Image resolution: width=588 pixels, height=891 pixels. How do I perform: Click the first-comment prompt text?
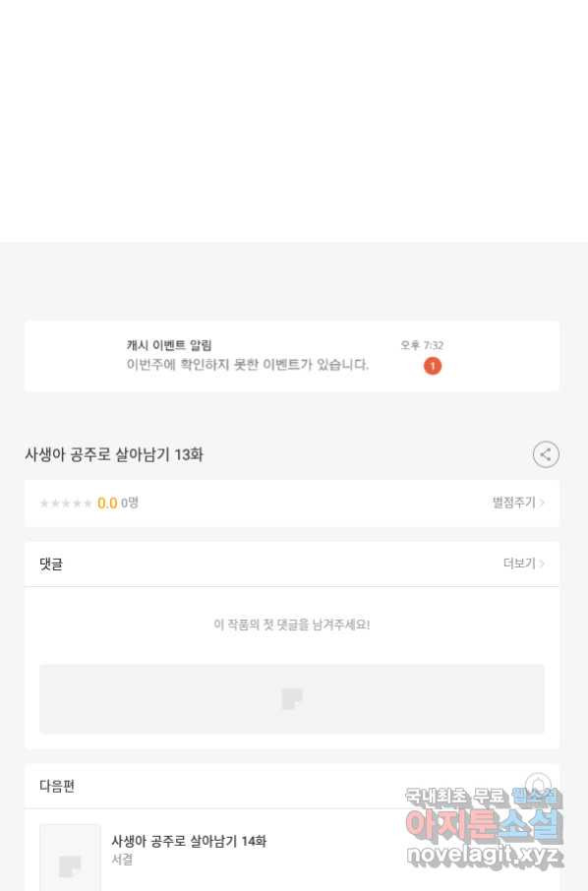click(x=292, y=624)
